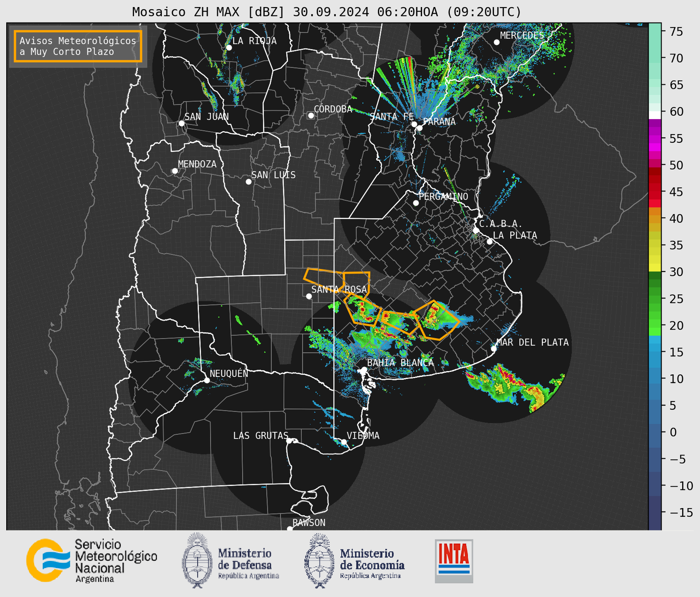The width and height of the screenshot is (700, 597).
Task: Click the 15 dBZ light blue color band
Action: coord(655,347)
